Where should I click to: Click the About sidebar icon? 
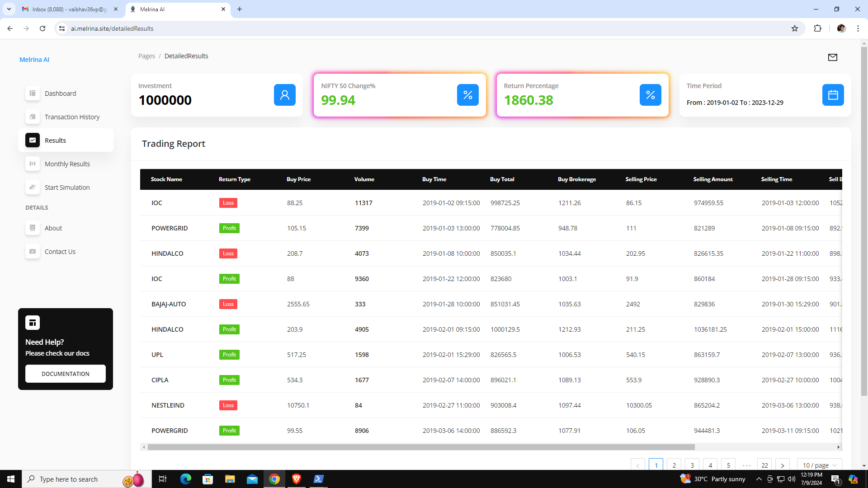point(33,228)
